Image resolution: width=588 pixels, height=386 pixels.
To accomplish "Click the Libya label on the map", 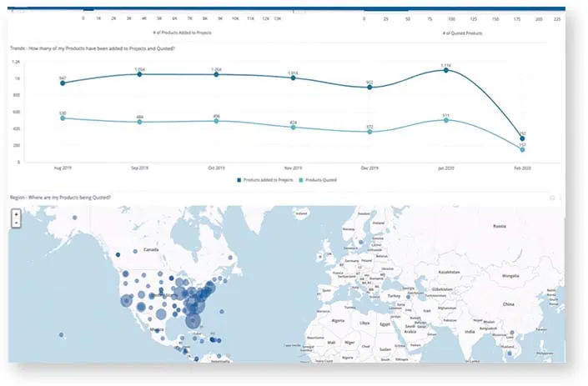I will pos(364,323).
